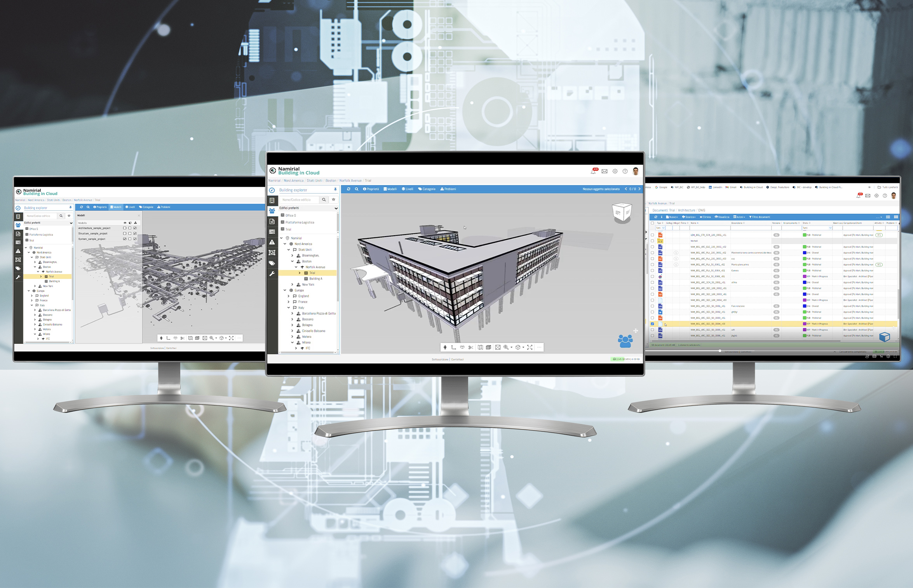Check Architecture_sample_project visibility checkbox
Screen dimensions: 913x588
point(125,228)
